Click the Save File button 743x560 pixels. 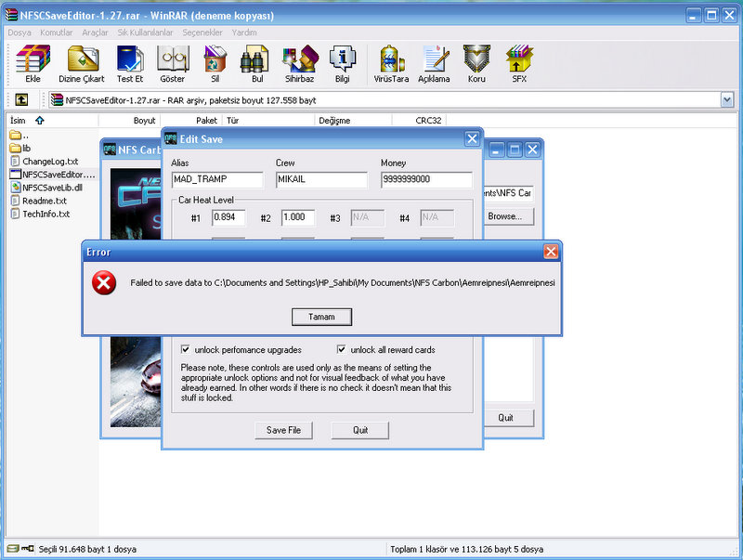click(x=283, y=430)
